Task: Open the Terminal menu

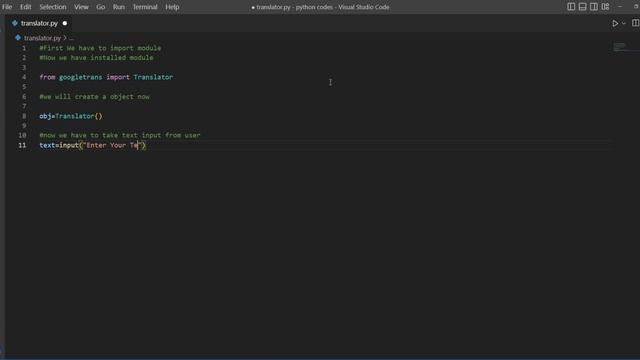Action: pyautogui.click(x=145, y=7)
